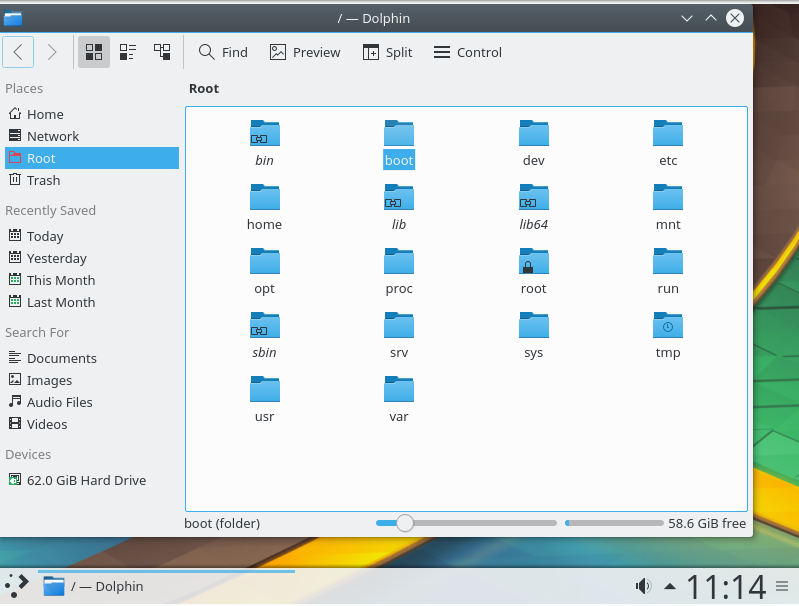This screenshot has width=799, height=606.
Task: Open the Find search tool
Action: (222, 52)
